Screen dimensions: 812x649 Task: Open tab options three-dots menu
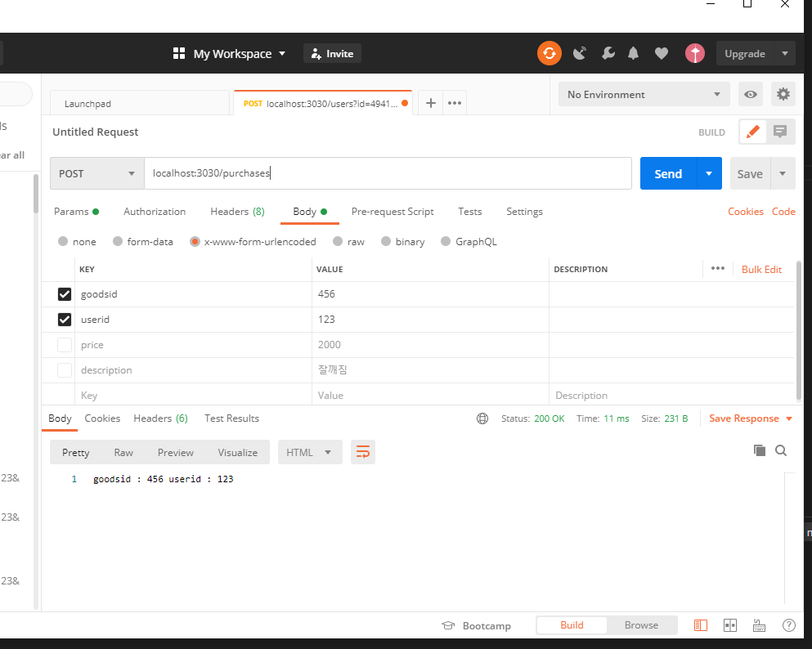coord(454,103)
